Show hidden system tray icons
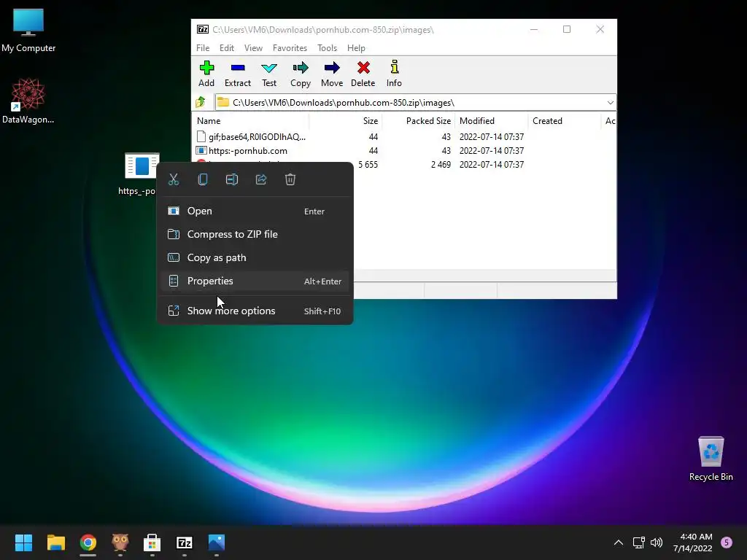The height and width of the screenshot is (560, 747). [619, 542]
